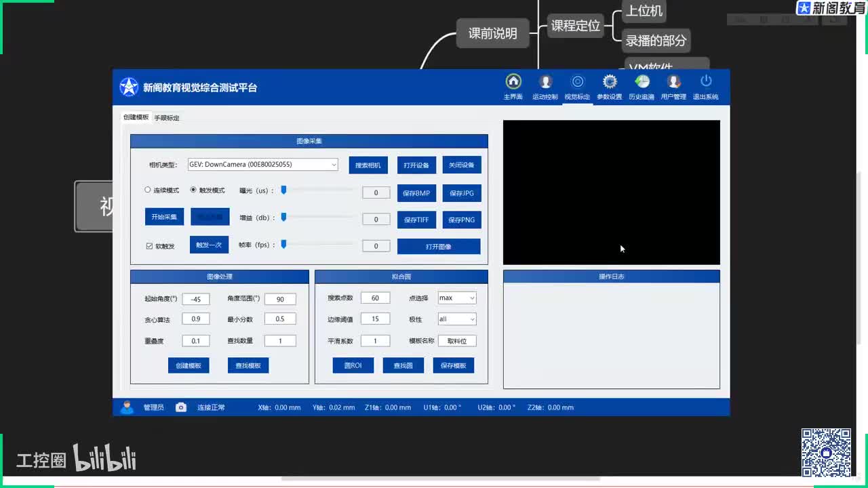Switch to the 手眼标定 tab

[x=167, y=118]
